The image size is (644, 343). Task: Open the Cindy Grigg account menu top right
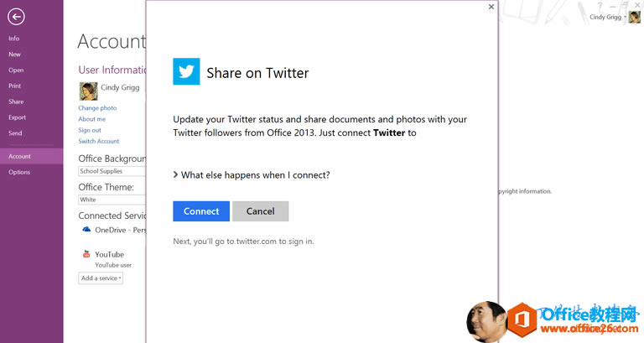click(x=607, y=17)
